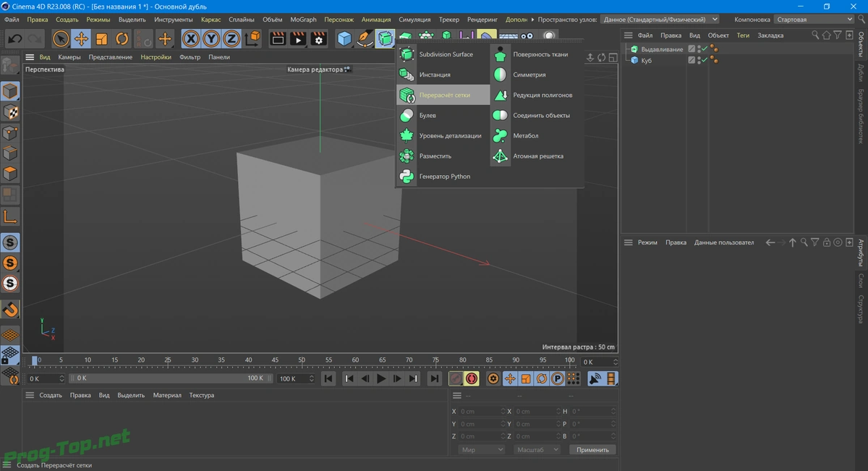The width and height of the screenshot is (868, 471).
Task: Choose Метабол generator
Action: pyautogui.click(x=537, y=135)
